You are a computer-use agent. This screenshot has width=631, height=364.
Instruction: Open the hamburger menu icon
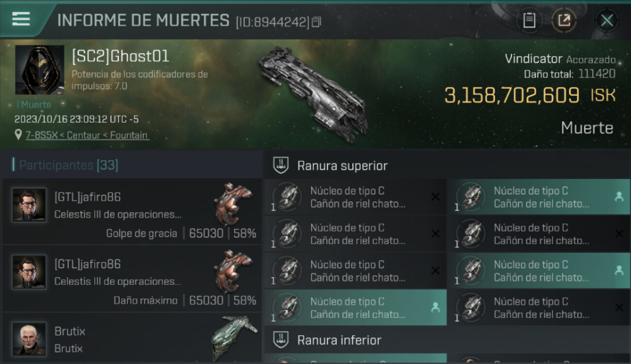[21, 19]
